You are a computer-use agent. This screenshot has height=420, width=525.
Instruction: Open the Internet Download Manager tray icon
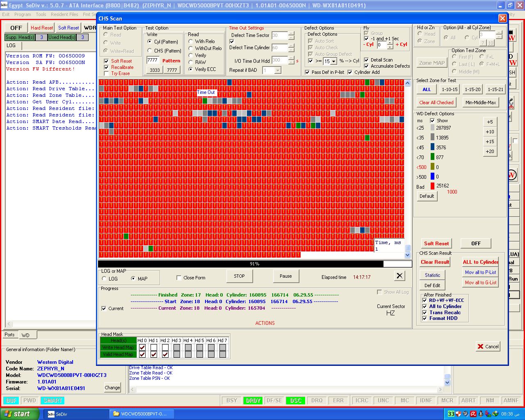[495, 414]
